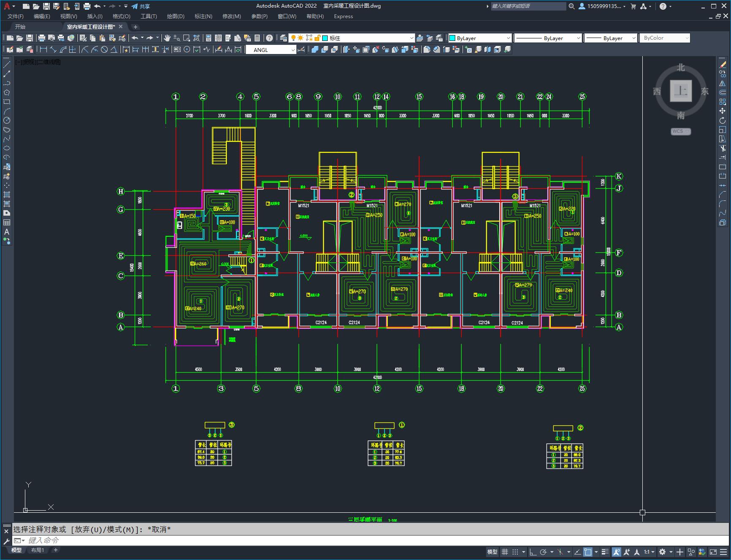
Task: Open the Express menu
Action: [x=343, y=16]
